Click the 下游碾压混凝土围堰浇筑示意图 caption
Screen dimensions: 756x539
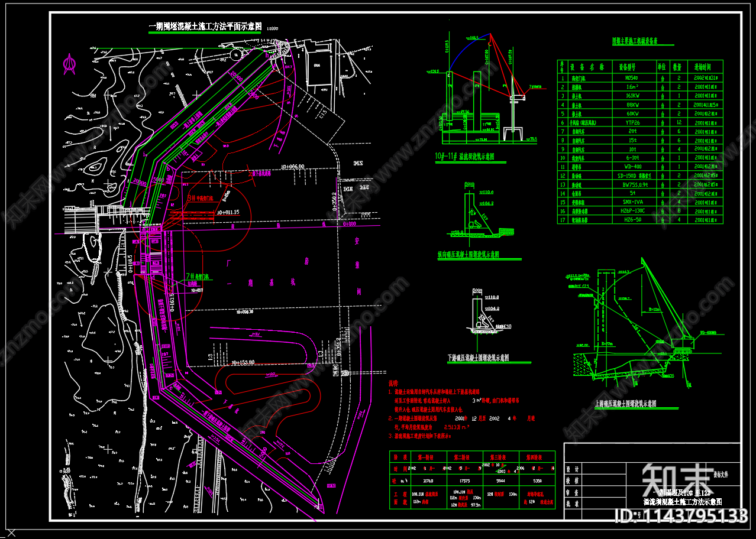[x=477, y=358]
